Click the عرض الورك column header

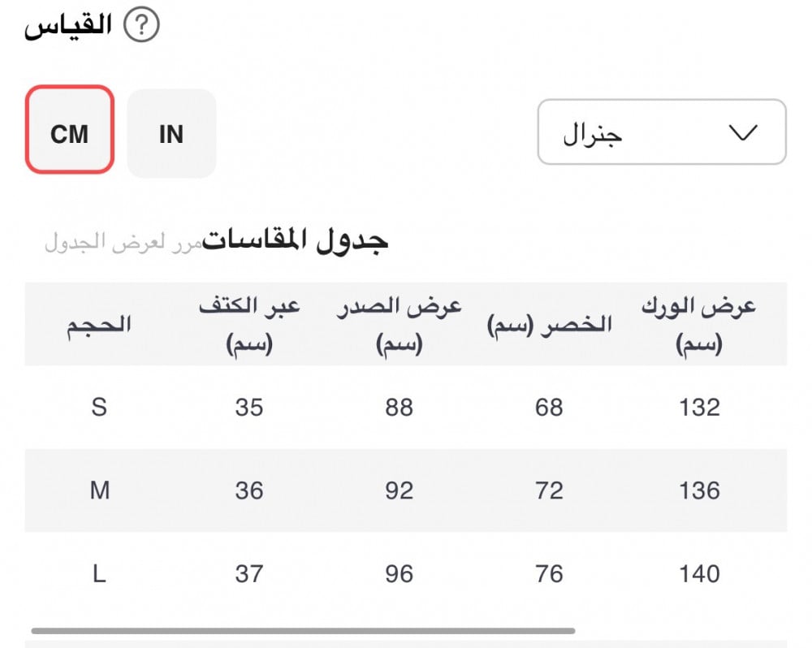[699, 325]
